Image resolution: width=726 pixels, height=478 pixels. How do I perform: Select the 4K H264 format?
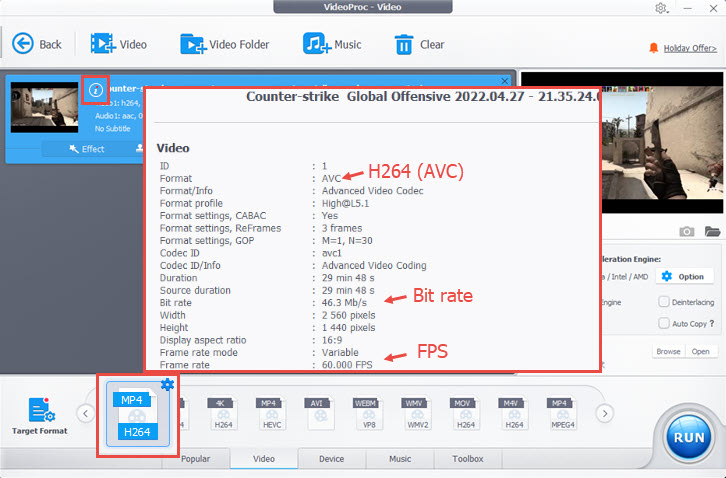[x=223, y=414]
